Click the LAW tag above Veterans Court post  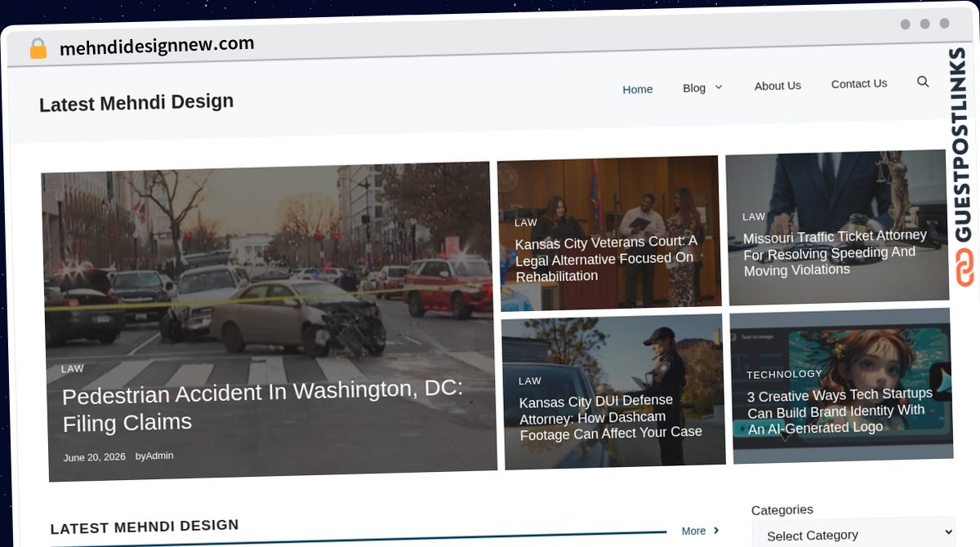click(x=526, y=223)
